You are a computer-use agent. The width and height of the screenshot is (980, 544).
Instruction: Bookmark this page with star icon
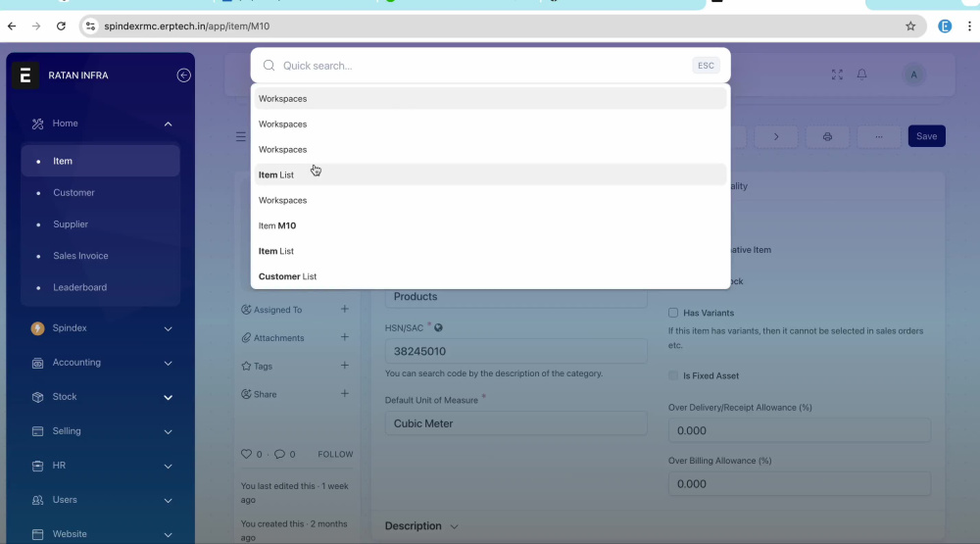[x=910, y=26]
